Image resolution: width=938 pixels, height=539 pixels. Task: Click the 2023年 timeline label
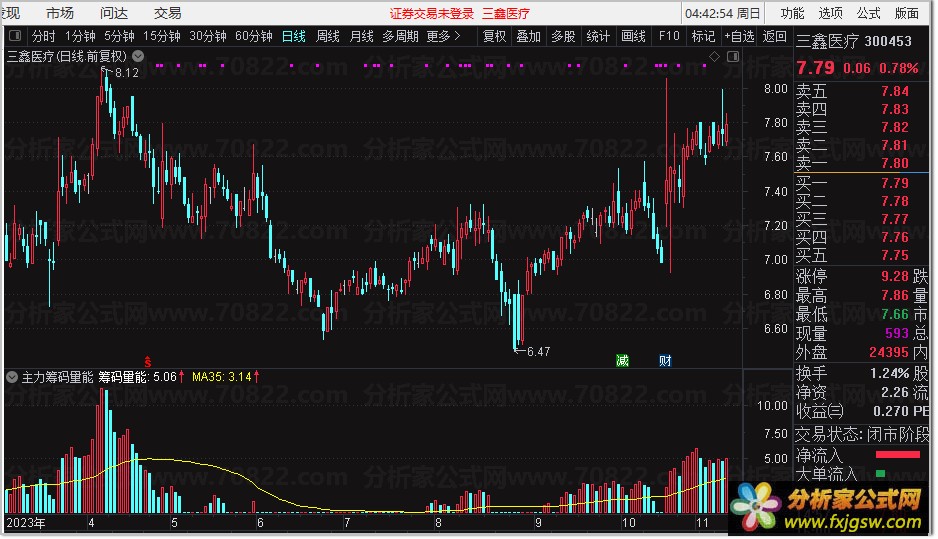pyautogui.click(x=26, y=523)
